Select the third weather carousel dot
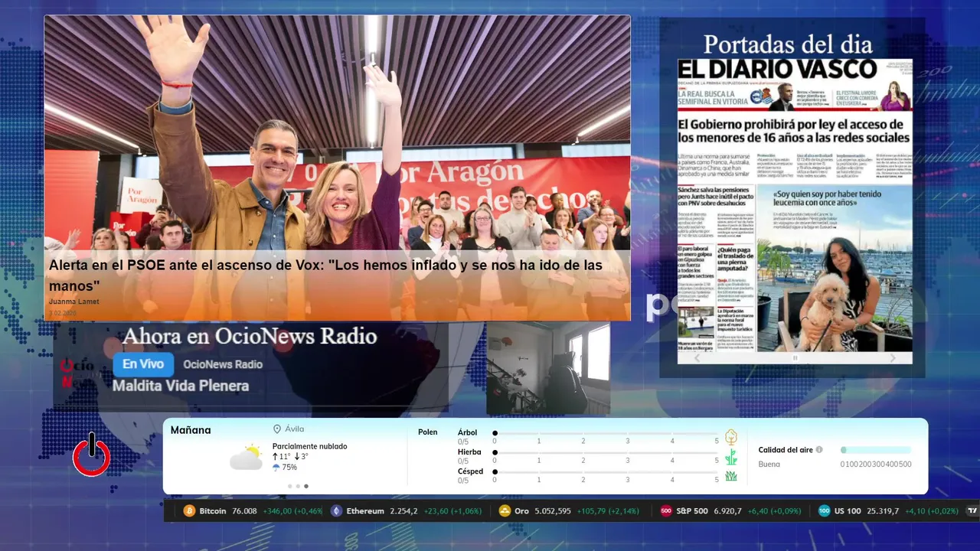Viewport: 980px width, 551px height. [306, 486]
